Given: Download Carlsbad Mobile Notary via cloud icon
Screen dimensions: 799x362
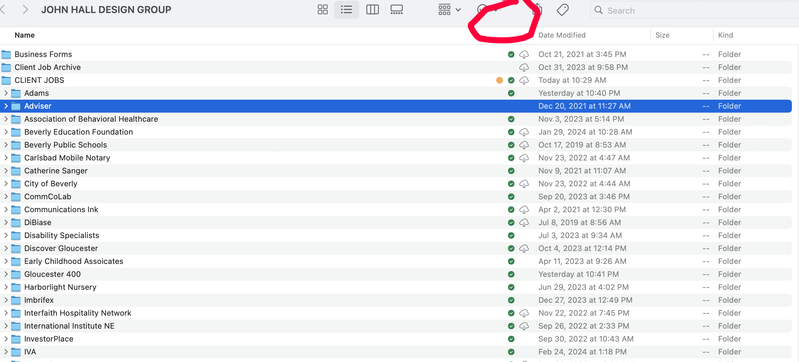Looking at the screenshot, I should tap(524, 158).
